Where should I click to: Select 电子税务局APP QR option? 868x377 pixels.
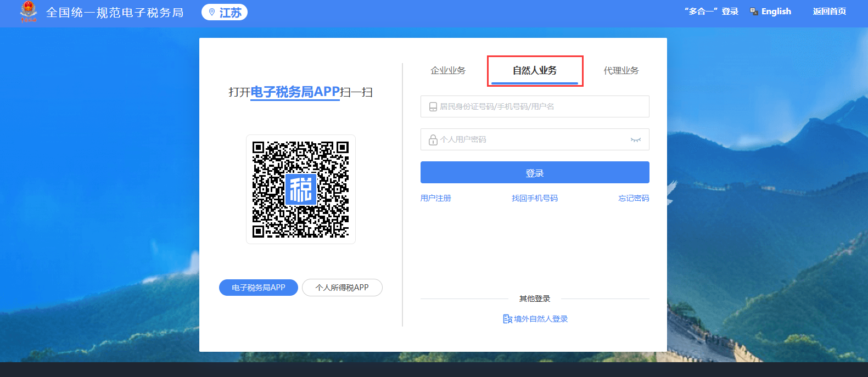click(x=259, y=288)
